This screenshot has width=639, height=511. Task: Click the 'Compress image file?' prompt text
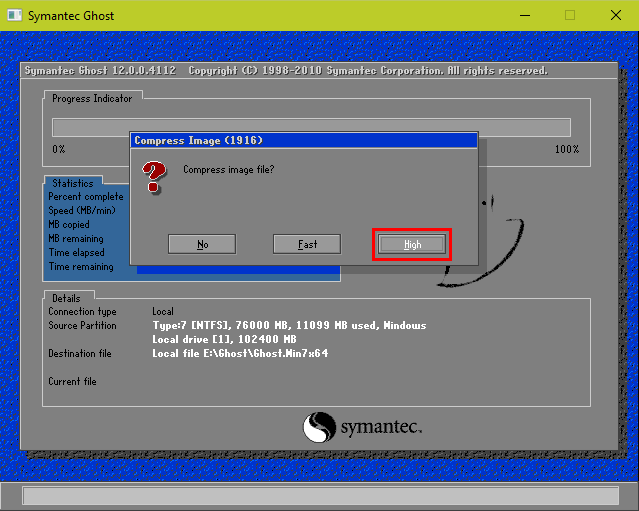coord(229,170)
